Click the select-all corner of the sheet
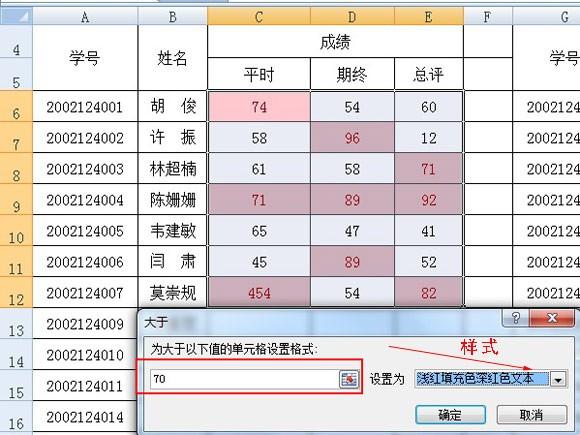This screenshot has height=435, width=580. pos(16,16)
